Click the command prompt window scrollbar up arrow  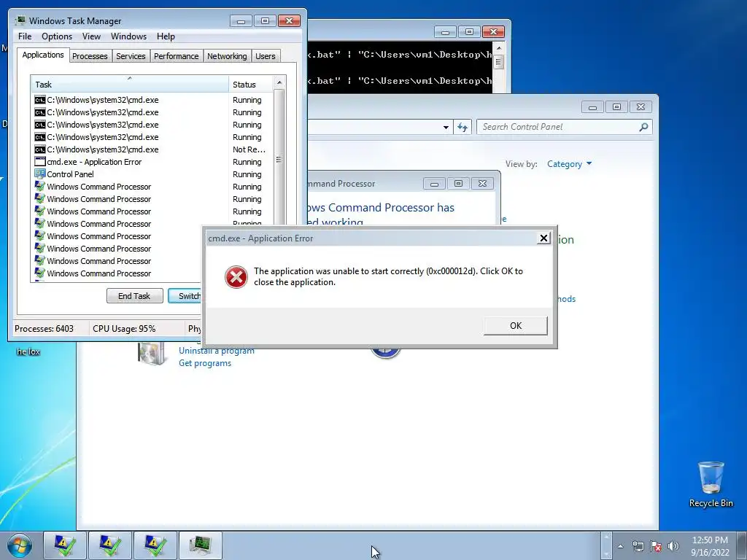(499, 47)
